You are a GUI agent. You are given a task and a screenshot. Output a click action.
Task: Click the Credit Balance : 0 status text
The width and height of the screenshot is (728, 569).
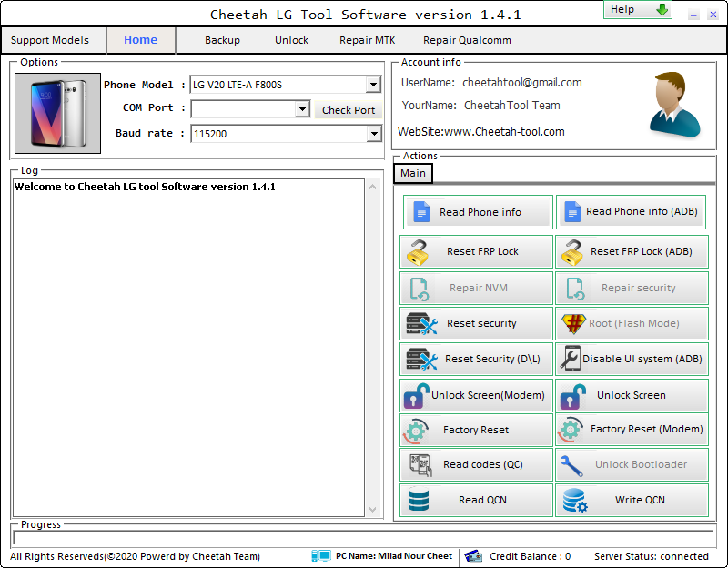tap(530, 556)
